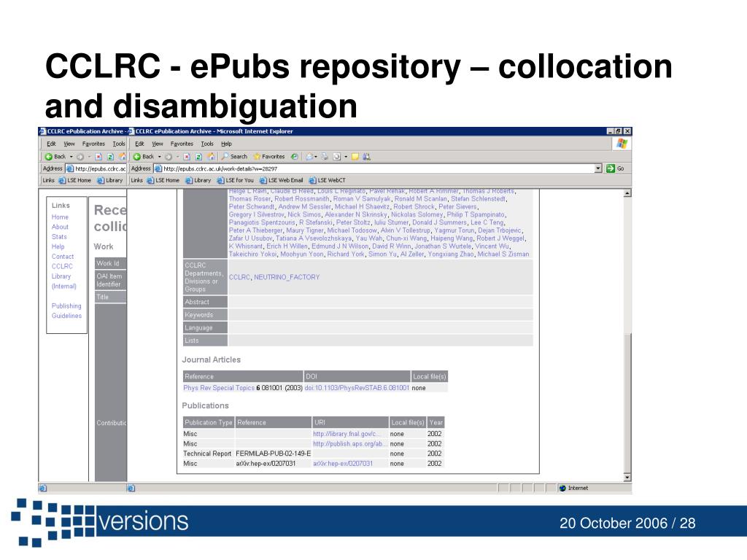Open the LSE Web Email link in the Links bar
747x560 pixels.
point(282,181)
